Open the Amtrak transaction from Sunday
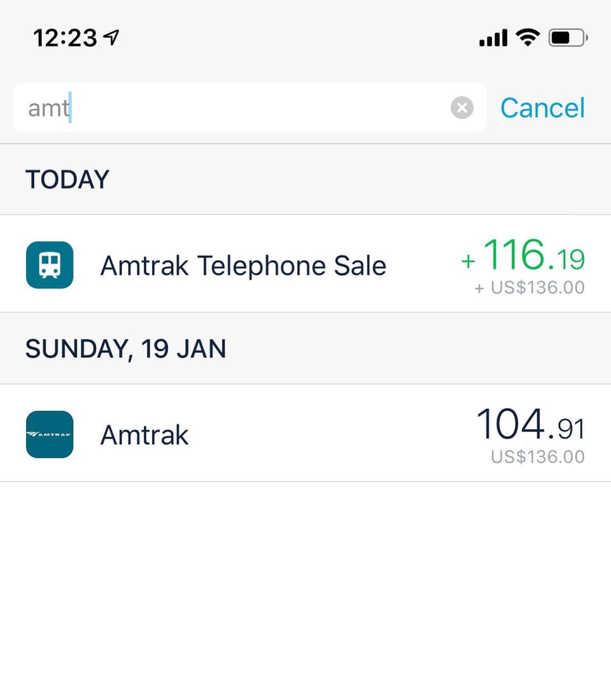The height and width of the screenshot is (700, 611). pyautogui.click(x=144, y=435)
